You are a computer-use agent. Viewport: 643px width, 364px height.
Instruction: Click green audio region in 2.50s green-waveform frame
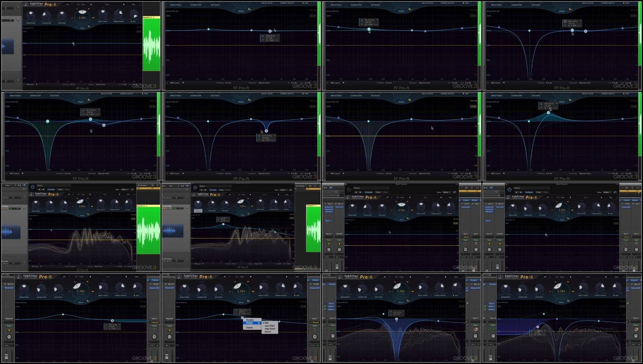click(152, 44)
